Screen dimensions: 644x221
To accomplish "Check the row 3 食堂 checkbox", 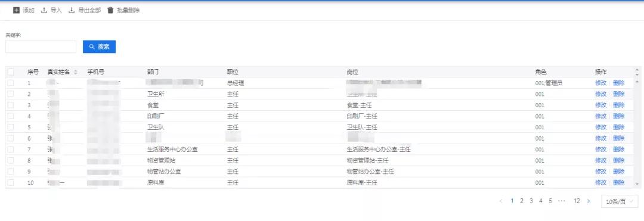I will pos(11,105).
